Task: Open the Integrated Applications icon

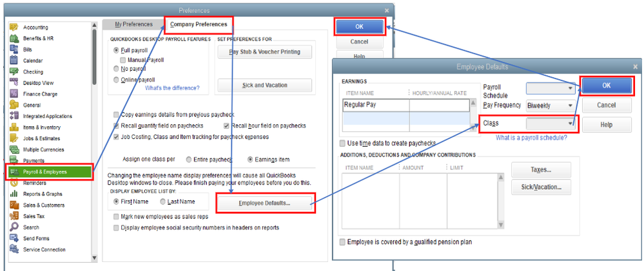Action: (x=14, y=116)
